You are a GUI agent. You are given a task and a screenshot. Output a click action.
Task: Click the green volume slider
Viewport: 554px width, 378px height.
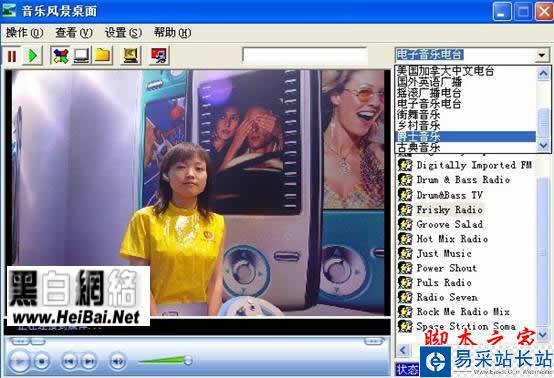(165, 360)
